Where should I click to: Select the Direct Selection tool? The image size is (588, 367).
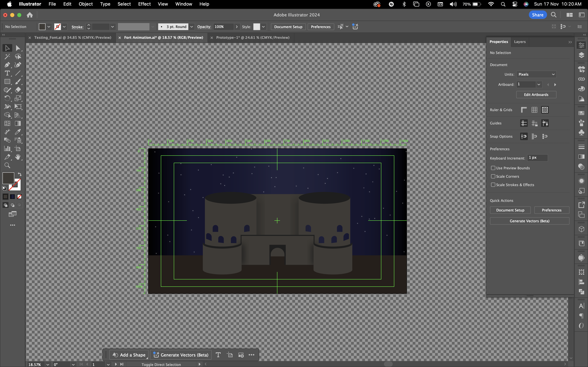coord(18,48)
